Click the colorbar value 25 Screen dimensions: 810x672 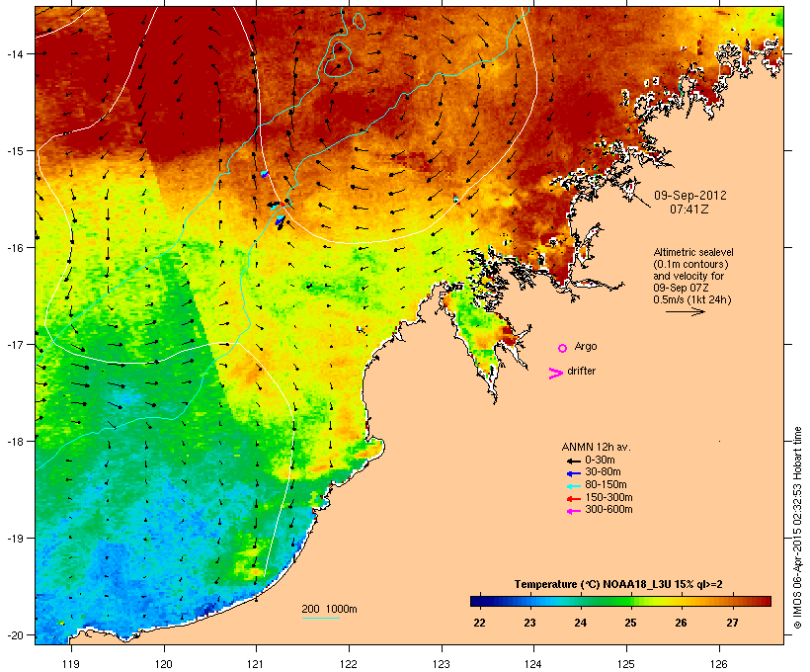(x=630, y=623)
